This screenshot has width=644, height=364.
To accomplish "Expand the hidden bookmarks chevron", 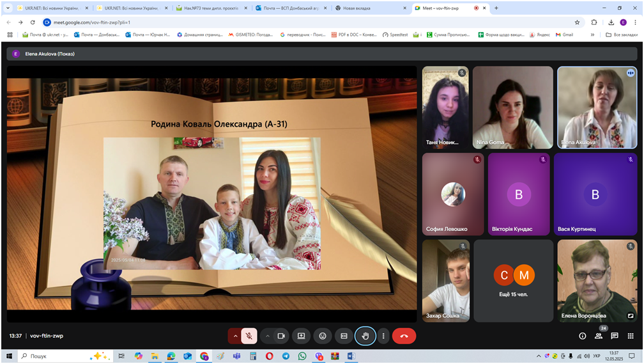I will (592, 35).
